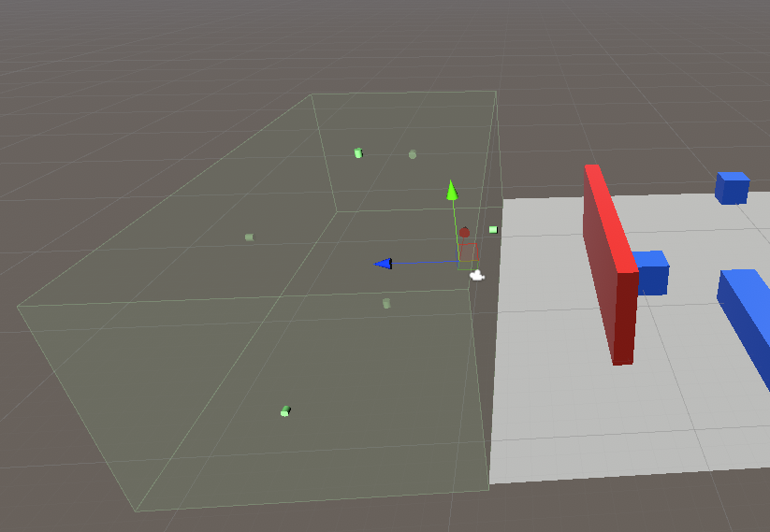The width and height of the screenshot is (770, 532).
Task: Select the tall red wall object
Action: (x=611, y=265)
